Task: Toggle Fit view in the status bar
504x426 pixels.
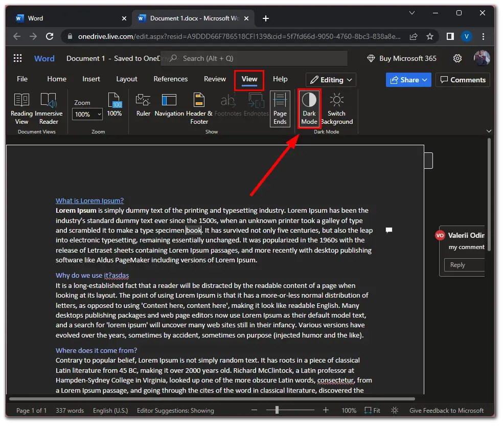Action: (372, 410)
